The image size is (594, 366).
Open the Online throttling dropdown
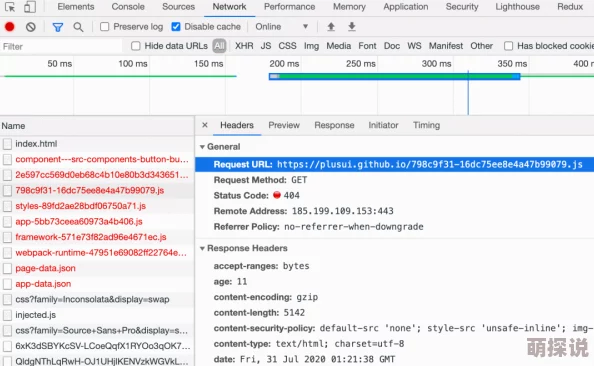point(281,27)
